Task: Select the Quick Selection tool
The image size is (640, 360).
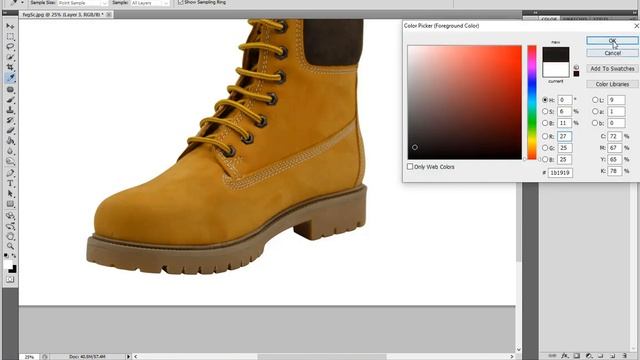Action: tap(10, 57)
